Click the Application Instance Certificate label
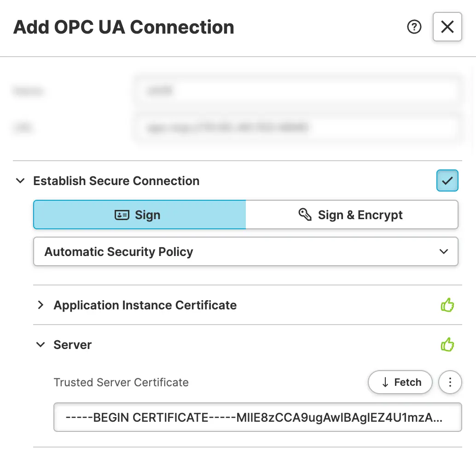 point(145,305)
